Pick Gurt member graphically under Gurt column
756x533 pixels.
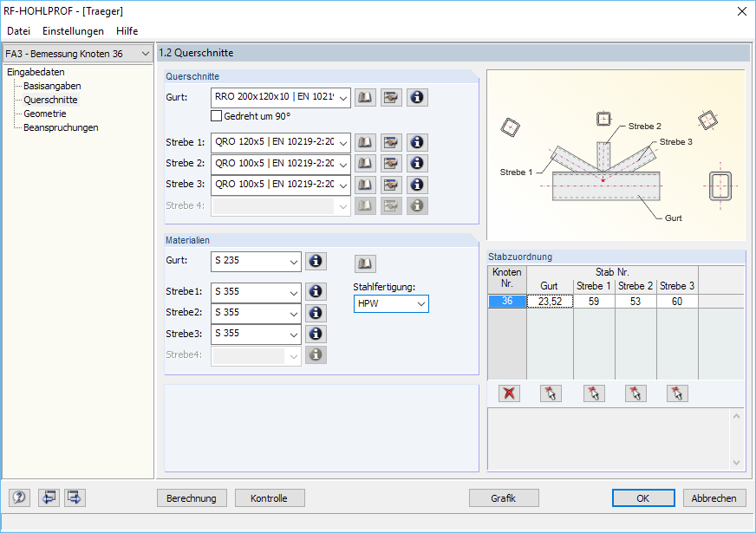pos(551,393)
